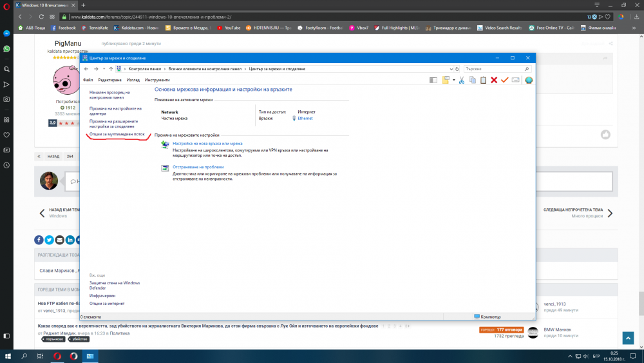Screen dimensions: 644x363
Task: Click the send-arrow icon in Opera sidebar
Action: click(x=6, y=84)
